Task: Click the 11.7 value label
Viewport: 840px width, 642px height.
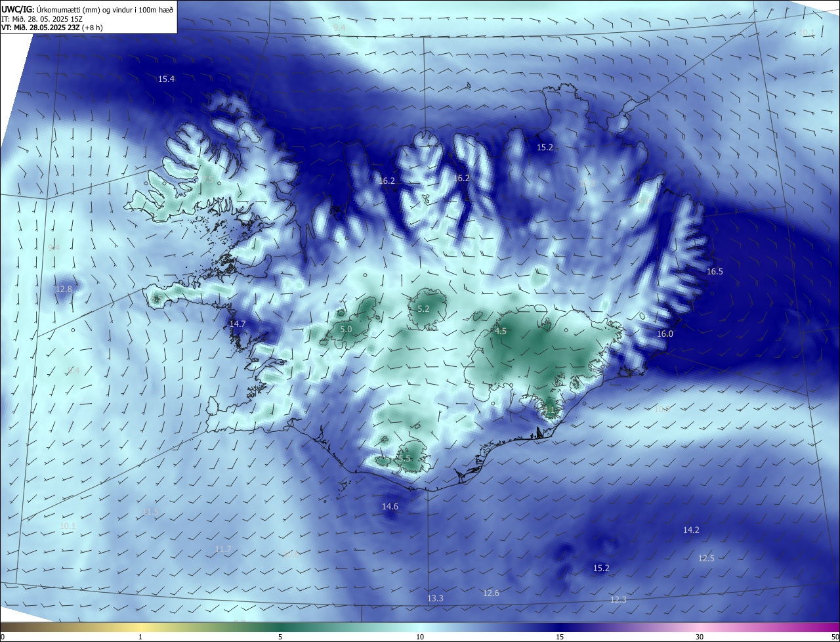Action: coord(223,549)
